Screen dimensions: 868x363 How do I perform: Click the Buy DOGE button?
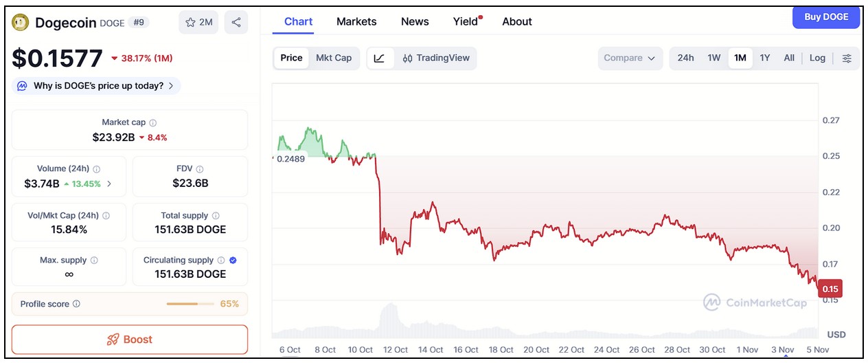[x=825, y=17]
